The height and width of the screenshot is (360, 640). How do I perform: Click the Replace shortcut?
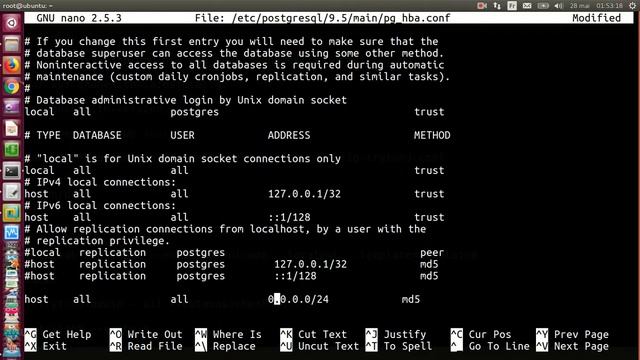(x=225, y=346)
